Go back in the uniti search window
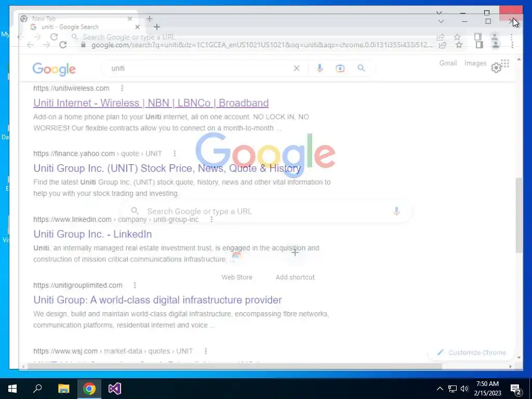This screenshot has width=532, height=399. coord(30,45)
